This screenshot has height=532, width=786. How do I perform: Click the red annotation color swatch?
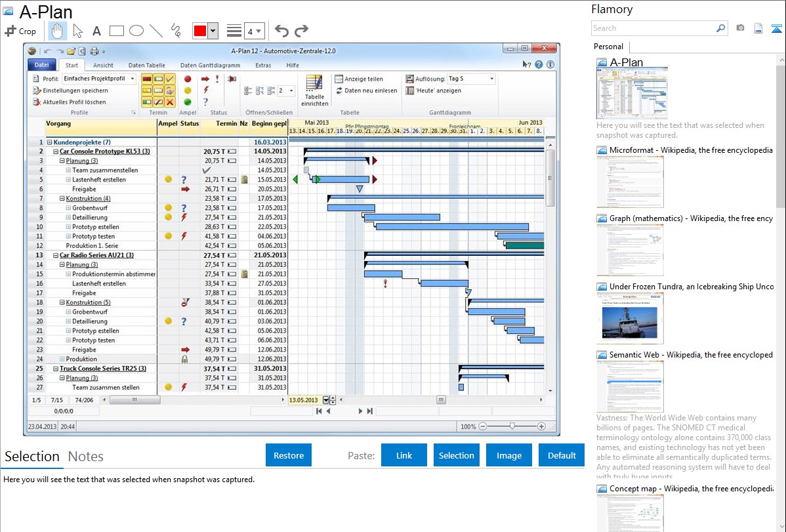pyautogui.click(x=200, y=31)
